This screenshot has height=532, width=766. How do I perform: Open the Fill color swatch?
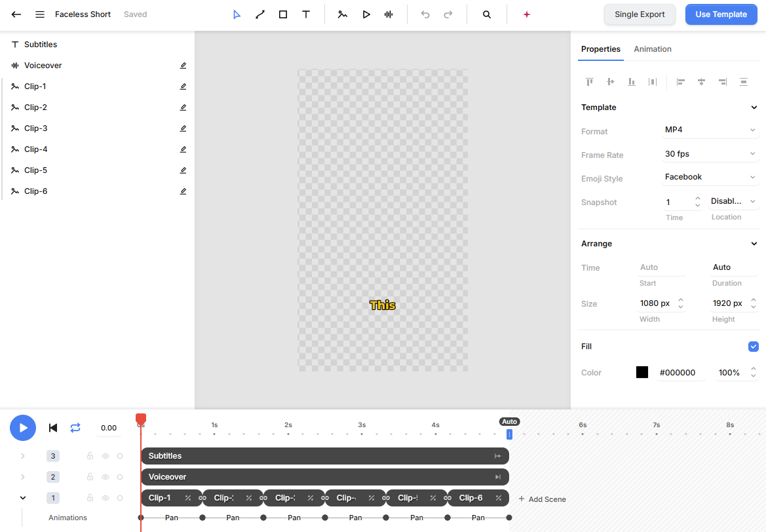pyautogui.click(x=642, y=372)
